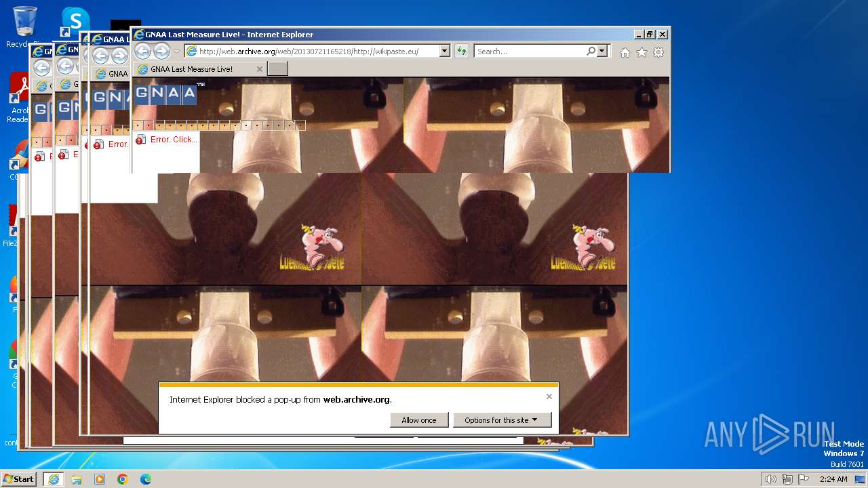Open a new tab button
The image size is (868, 488).
[x=278, y=68]
